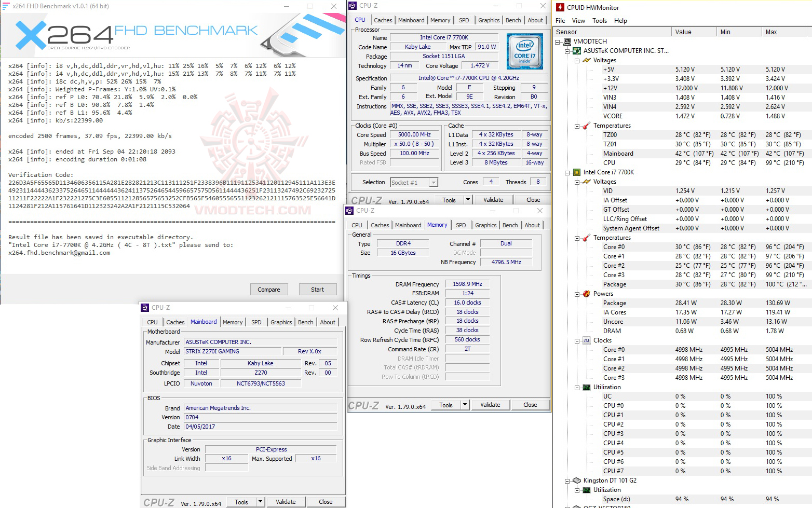Image resolution: width=812 pixels, height=508 pixels.
Task: Click the Core Speed value 5000.00 MHz
Action: pyautogui.click(x=414, y=135)
